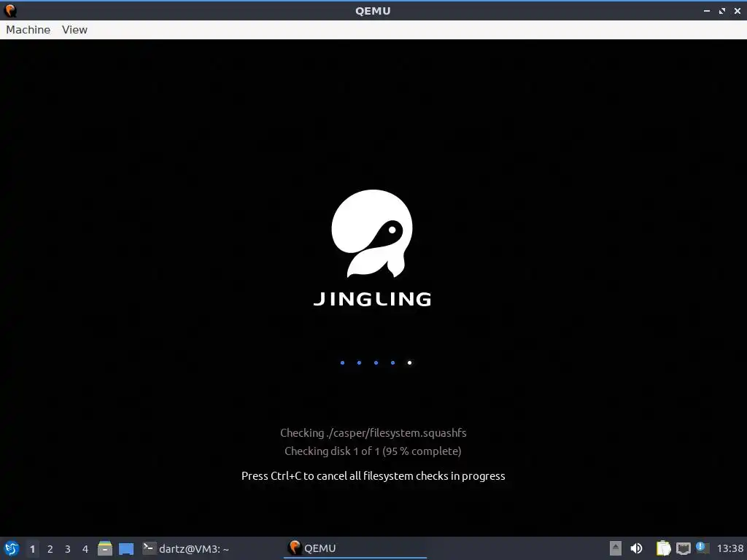Click the 'Press Ctrl+C to cancel' message

pyautogui.click(x=373, y=475)
